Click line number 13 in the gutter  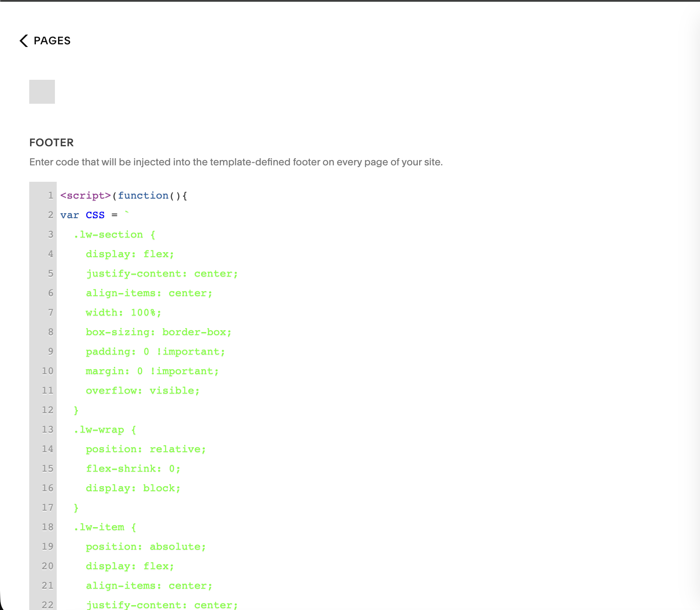point(47,430)
